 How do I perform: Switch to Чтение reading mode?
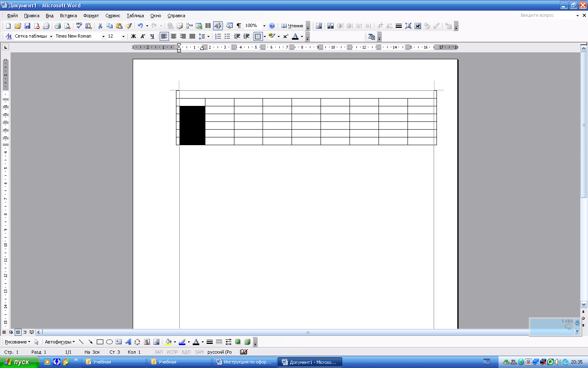coord(292,26)
